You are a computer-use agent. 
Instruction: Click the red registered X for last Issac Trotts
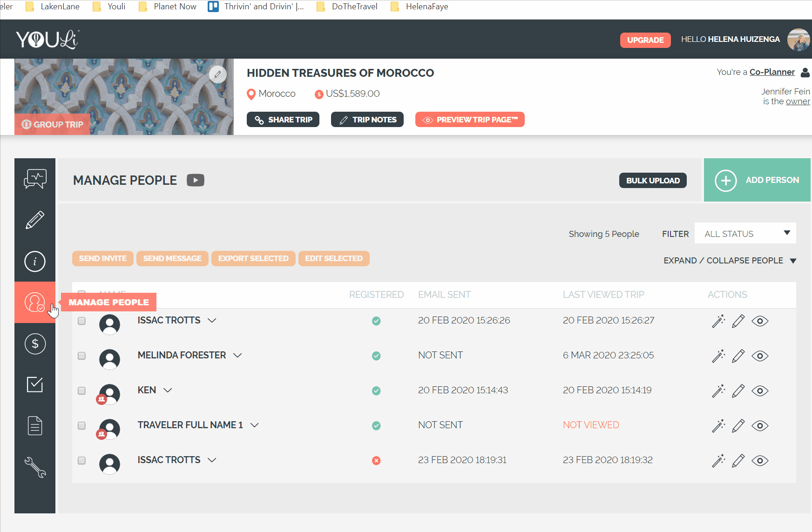[376, 460]
